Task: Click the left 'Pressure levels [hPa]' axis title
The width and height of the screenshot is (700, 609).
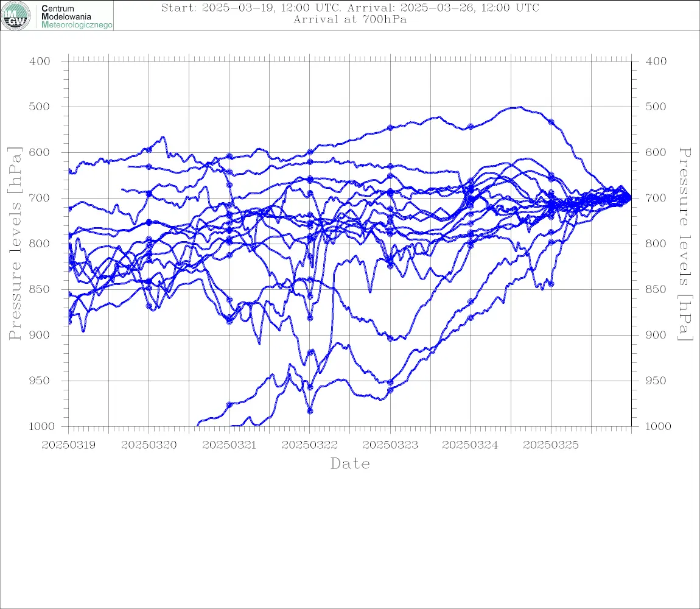Action: (x=15, y=244)
